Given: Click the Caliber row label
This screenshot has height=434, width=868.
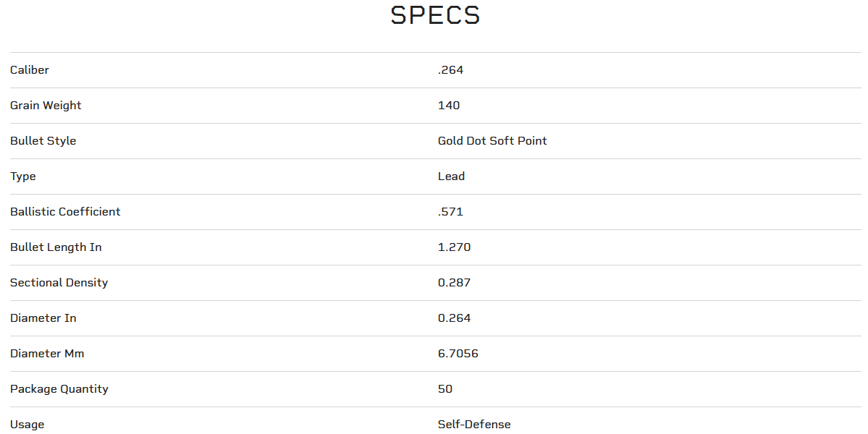Looking at the screenshot, I should coord(30,70).
